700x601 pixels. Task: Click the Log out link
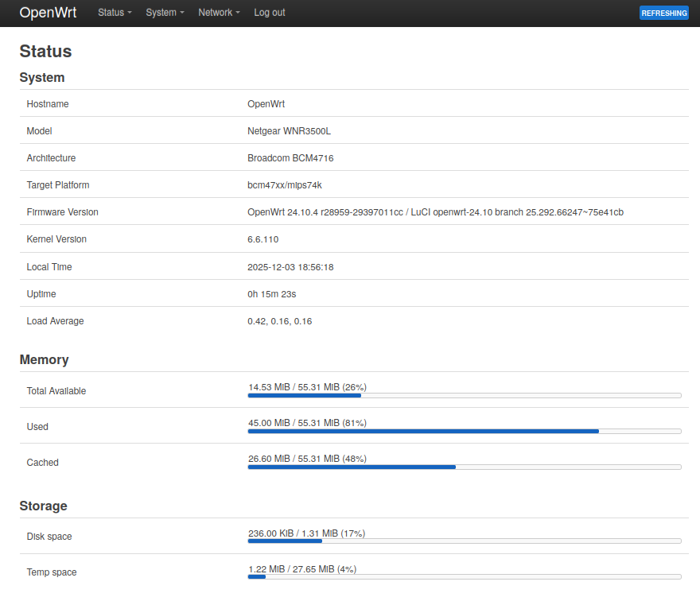(x=270, y=13)
